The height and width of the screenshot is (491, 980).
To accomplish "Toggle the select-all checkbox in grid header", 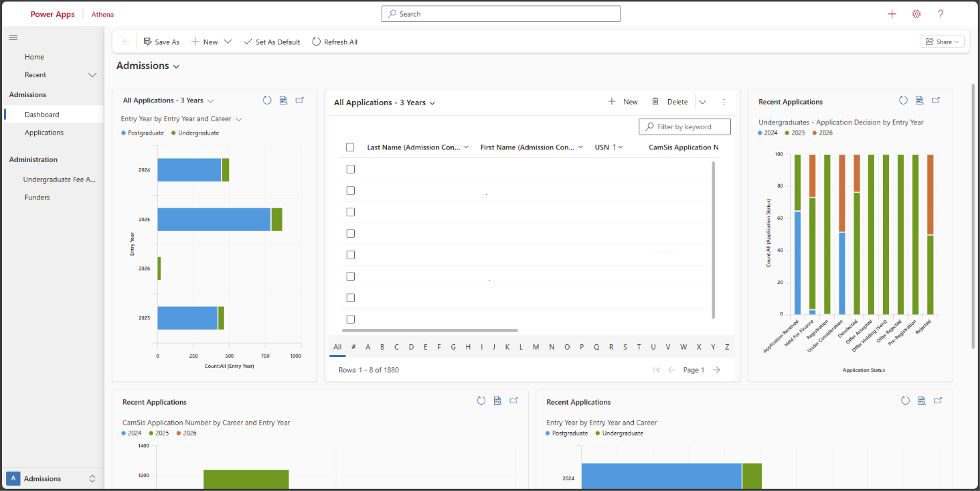I will click(x=350, y=147).
